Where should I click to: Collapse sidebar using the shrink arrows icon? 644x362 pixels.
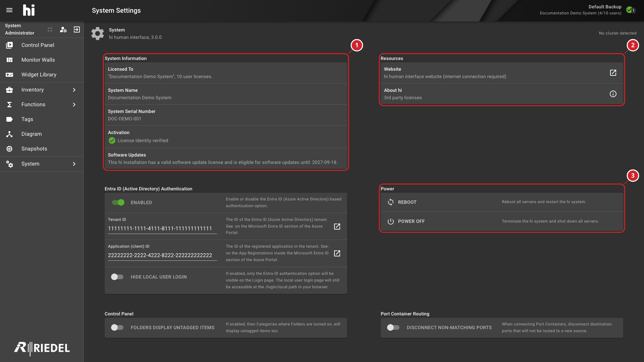pos(50,29)
